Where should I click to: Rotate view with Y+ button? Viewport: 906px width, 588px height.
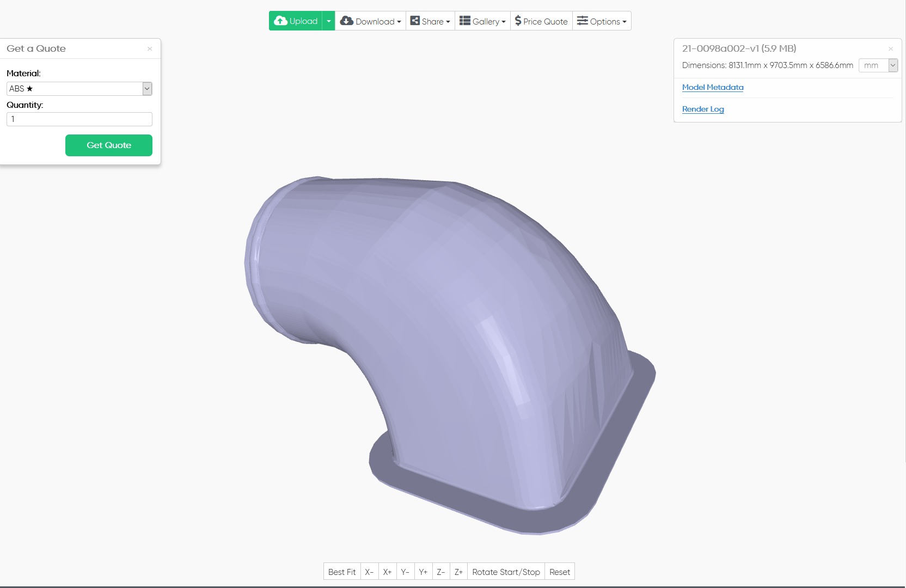(423, 572)
